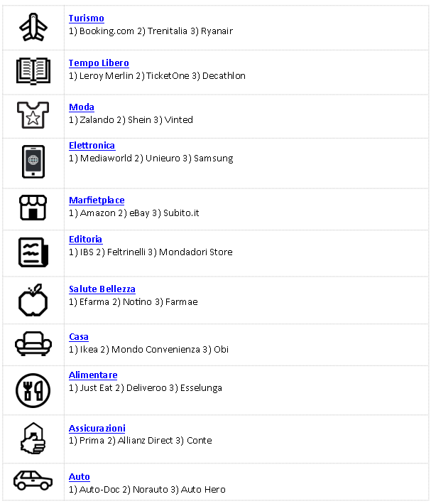The image size is (431, 504).
Task: Select the car Auto icon
Action: click(x=33, y=481)
